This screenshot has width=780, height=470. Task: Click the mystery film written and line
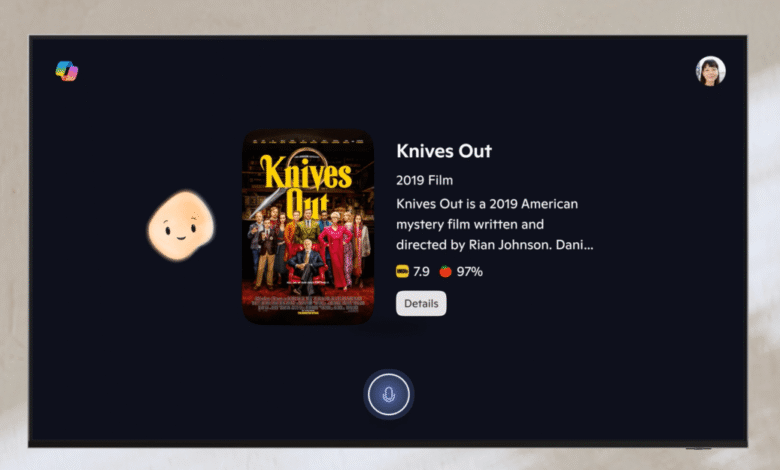coord(470,225)
